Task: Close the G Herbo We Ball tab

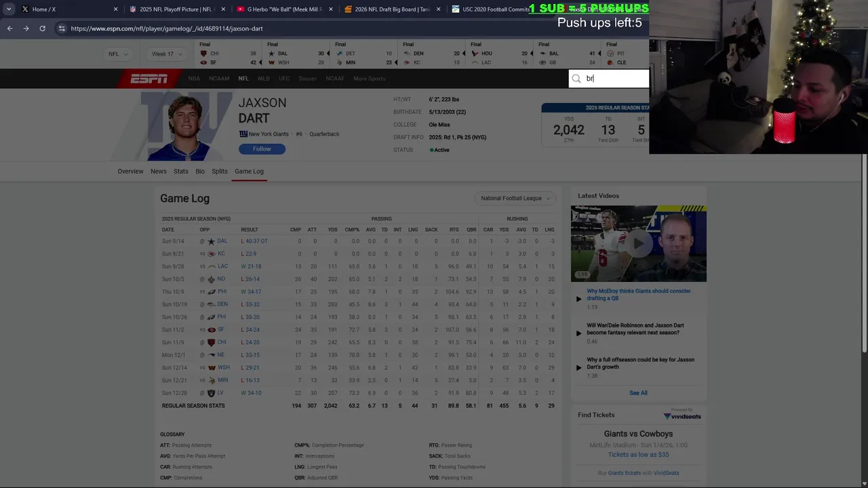Action: pyautogui.click(x=331, y=9)
